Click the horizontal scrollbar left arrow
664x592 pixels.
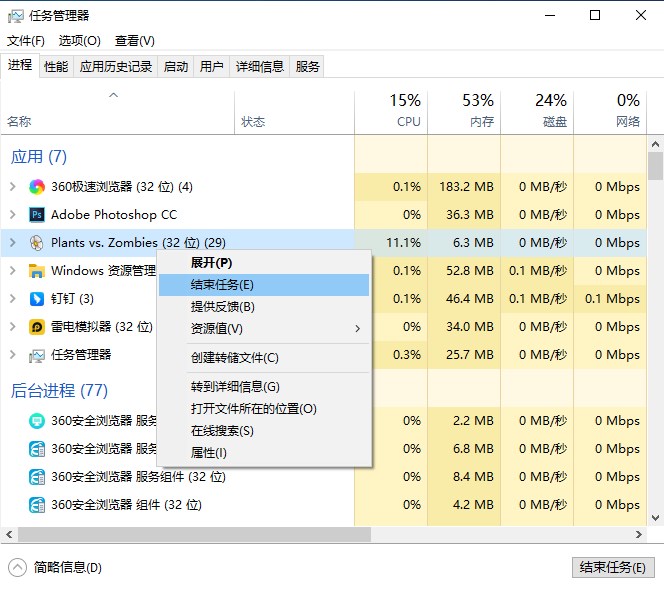tap(9, 535)
